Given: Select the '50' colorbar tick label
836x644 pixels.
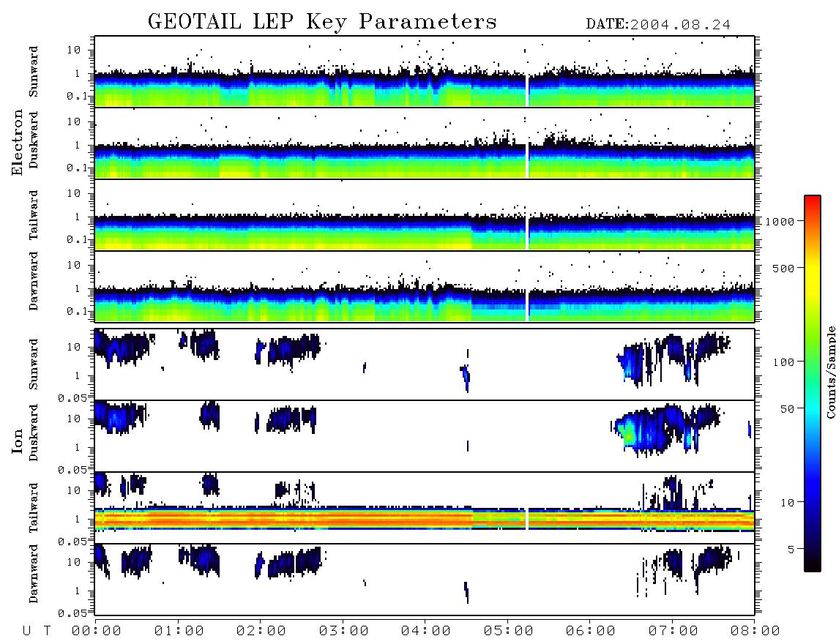Looking at the screenshot, I should [x=788, y=409].
